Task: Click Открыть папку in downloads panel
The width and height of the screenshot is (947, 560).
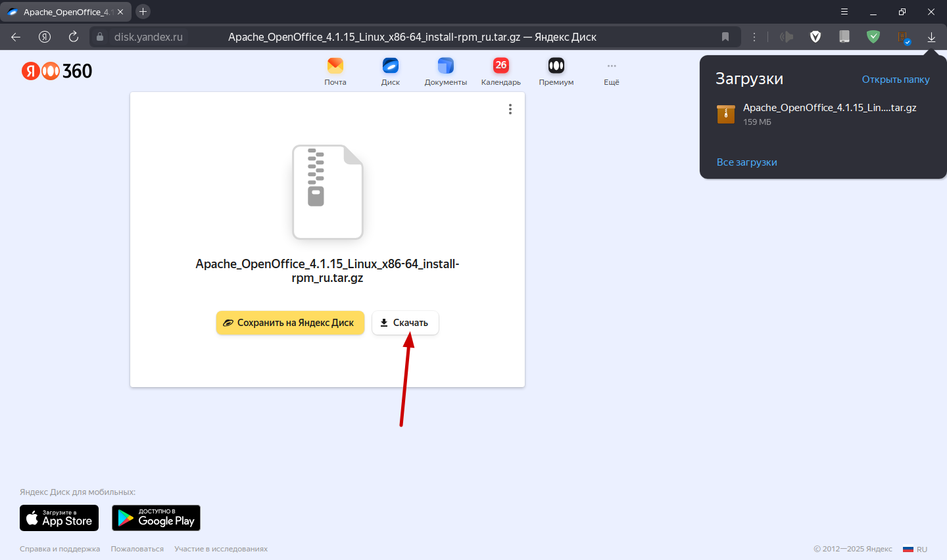Action: click(896, 80)
